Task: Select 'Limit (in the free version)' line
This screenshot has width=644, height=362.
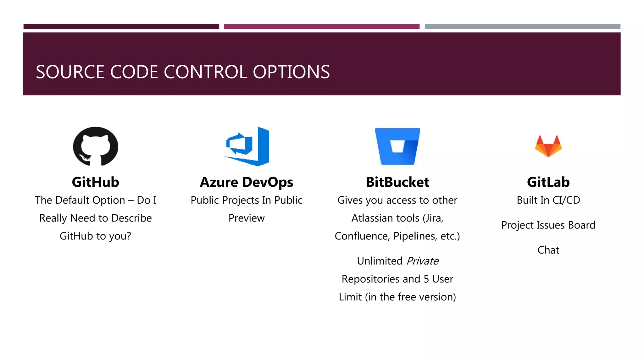Action: click(x=397, y=297)
